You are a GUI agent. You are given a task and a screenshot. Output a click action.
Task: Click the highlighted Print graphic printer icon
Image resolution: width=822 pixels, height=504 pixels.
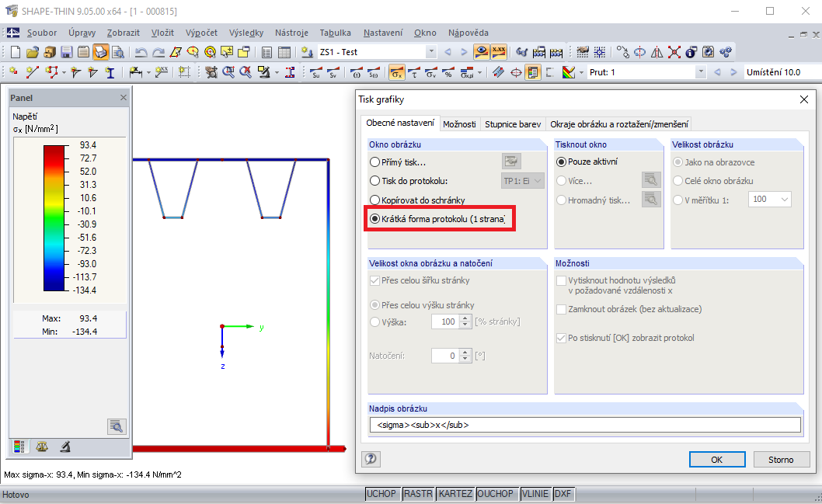[x=101, y=52]
